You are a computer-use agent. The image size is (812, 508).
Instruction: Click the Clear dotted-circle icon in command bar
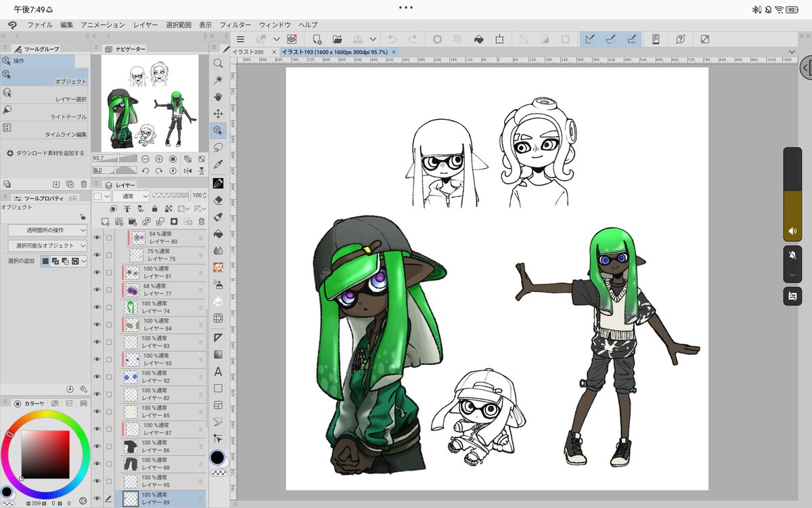(437, 39)
